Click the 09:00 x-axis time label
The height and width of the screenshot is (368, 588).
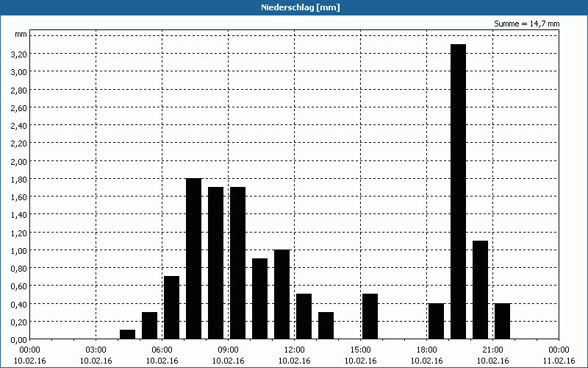[x=228, y=350]
